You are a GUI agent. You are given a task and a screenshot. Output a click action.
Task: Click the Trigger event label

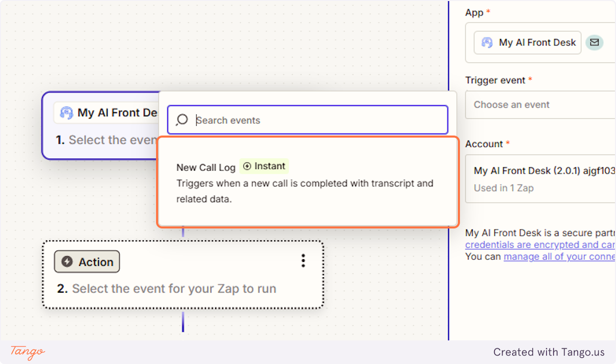(x=495, y=80)
